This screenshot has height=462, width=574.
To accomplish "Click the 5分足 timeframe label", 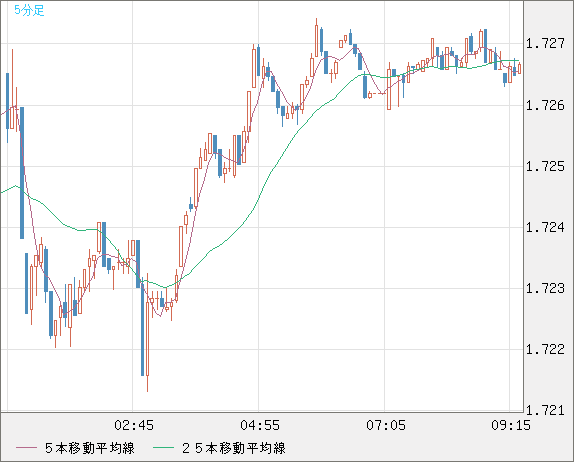I will (x=29, y=10).
